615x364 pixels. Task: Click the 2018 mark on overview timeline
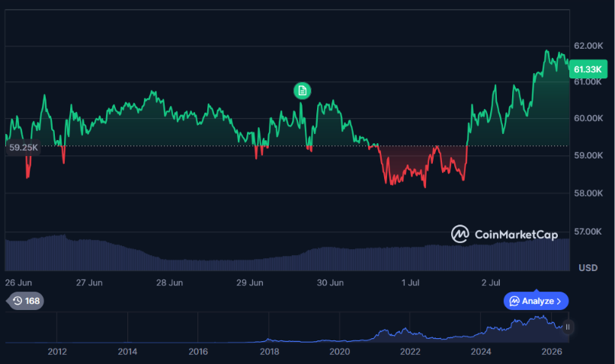pos(270,352)
